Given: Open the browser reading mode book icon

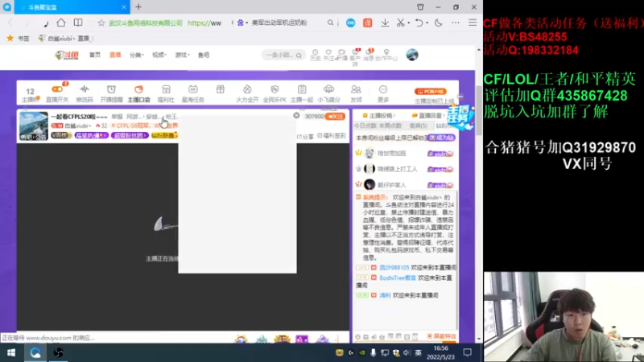Looking at the screenshot, I should click(78, 23).
